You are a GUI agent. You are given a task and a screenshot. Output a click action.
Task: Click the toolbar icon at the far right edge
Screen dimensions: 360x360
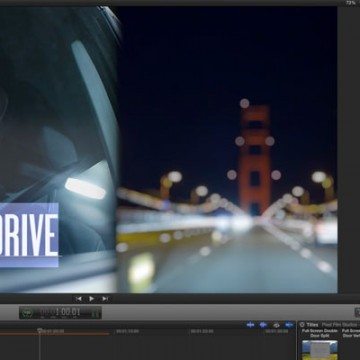click(x=357, y=312)
